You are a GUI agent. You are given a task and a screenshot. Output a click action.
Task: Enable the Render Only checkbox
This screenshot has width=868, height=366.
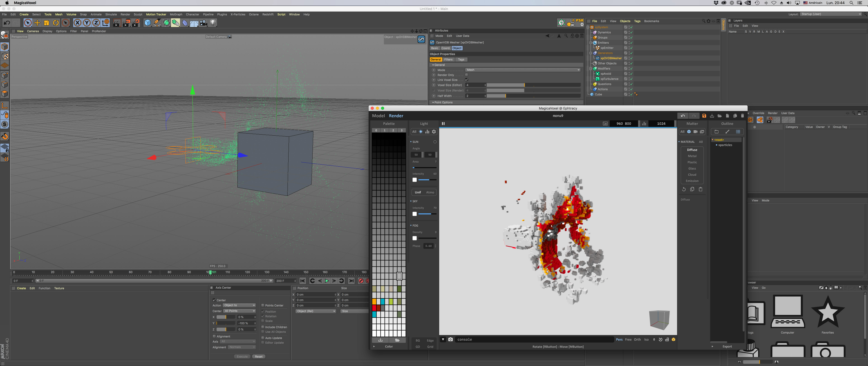[x=467, y=75]
